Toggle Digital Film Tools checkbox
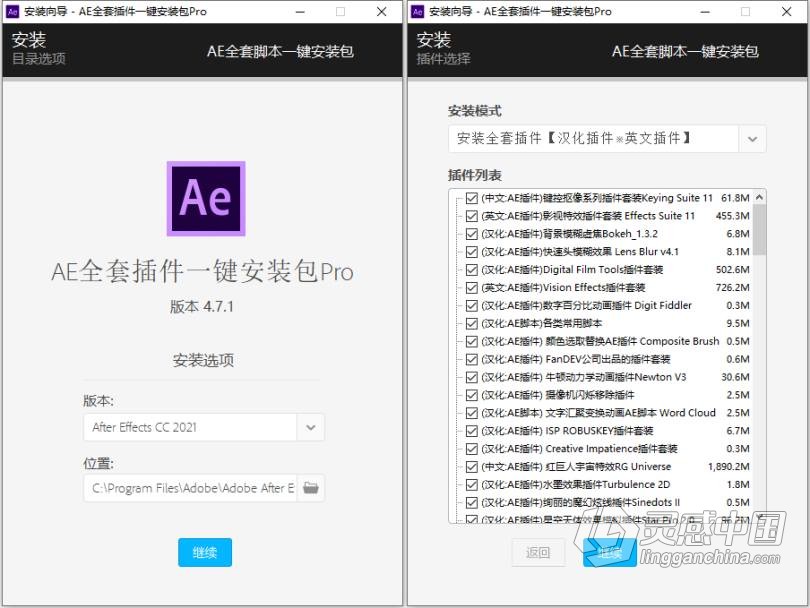 coord(471,270)
